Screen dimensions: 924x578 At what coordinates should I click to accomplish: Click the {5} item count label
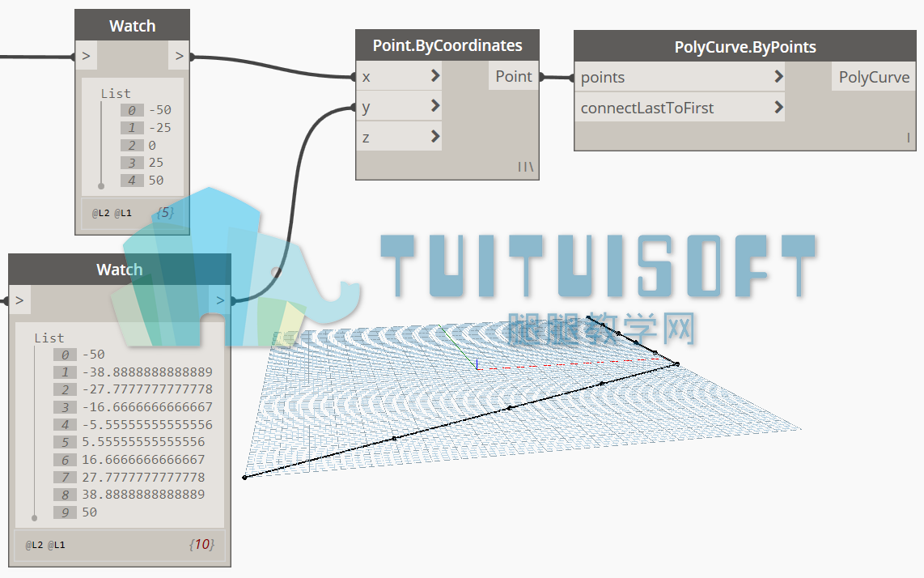(x=166, y=212)
